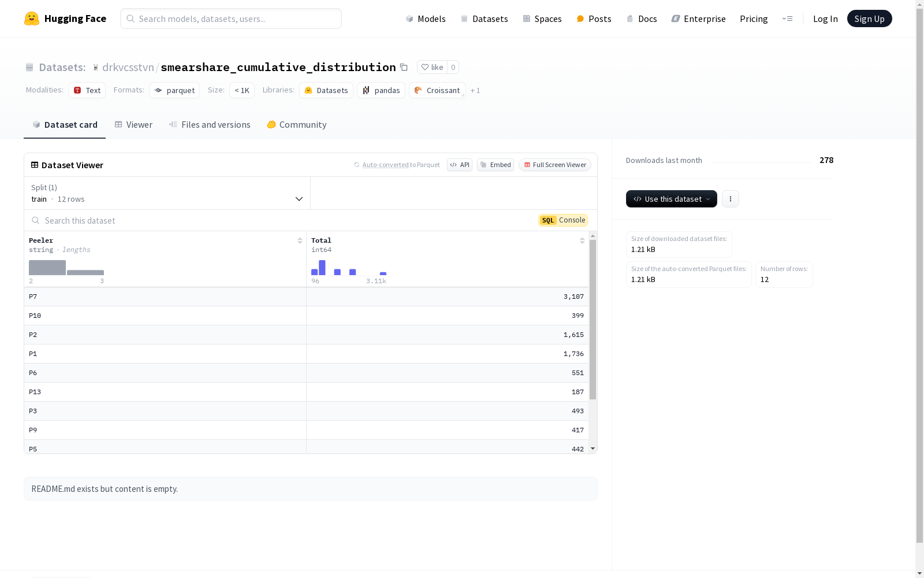Click the table scrollbar down arrow
The image size is (924, 578).
(593, 449)
